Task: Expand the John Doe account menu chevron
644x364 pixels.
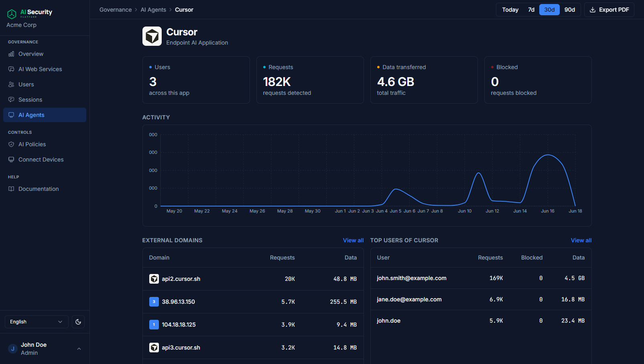Action: click(79, 349)
